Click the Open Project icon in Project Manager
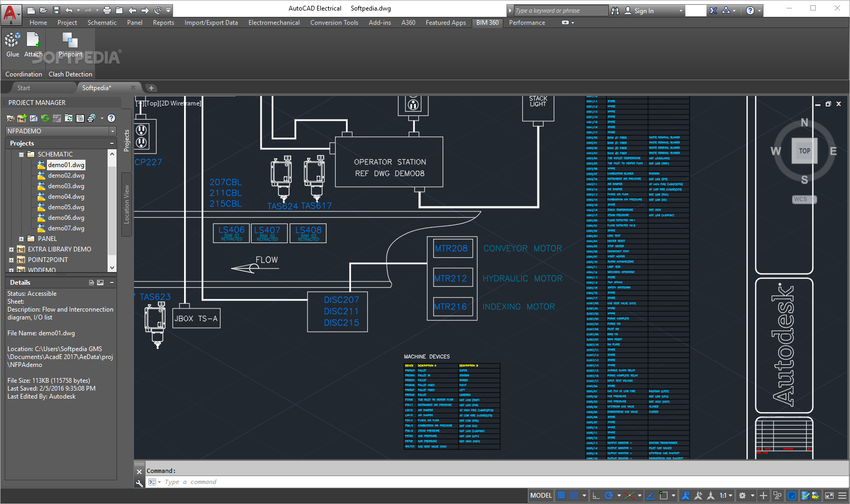 tap(10, 118)
